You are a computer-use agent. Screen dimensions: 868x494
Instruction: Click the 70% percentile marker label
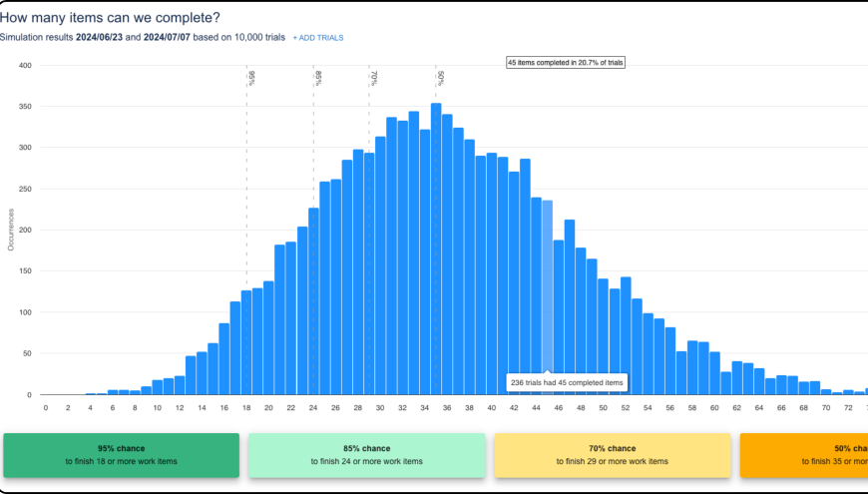coord(373,78)
